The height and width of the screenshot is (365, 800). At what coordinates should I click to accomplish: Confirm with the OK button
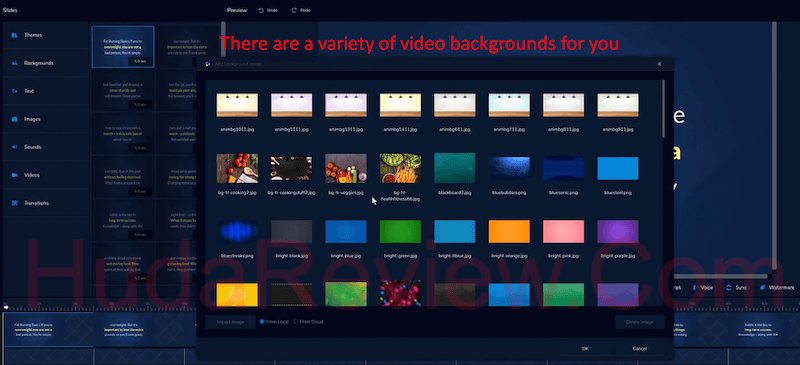(585, 349)
